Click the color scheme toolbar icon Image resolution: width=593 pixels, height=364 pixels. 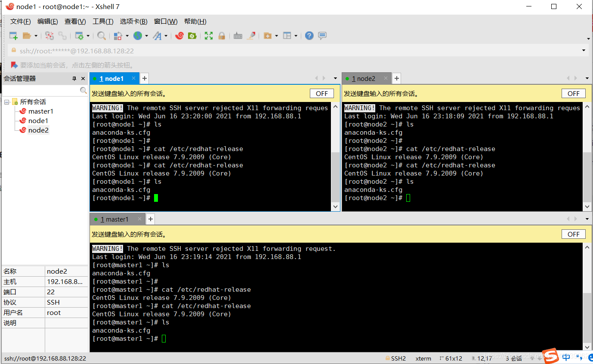click(118, 36)
